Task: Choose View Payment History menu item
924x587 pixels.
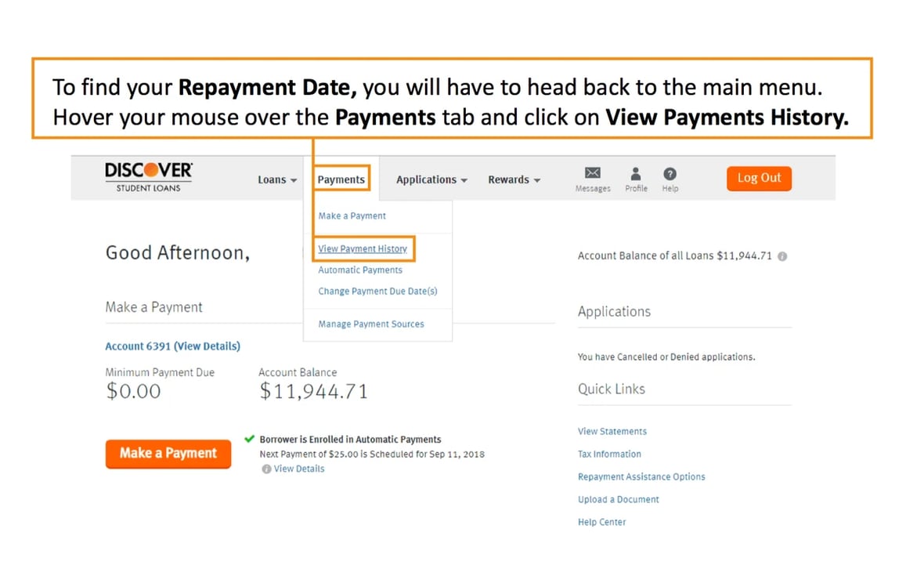Action: [363, 249]
